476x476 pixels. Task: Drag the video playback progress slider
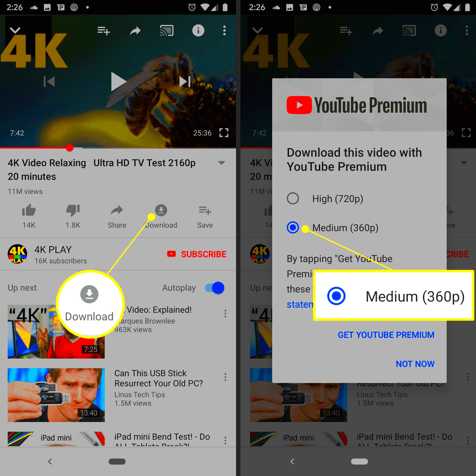pos(69,148)
